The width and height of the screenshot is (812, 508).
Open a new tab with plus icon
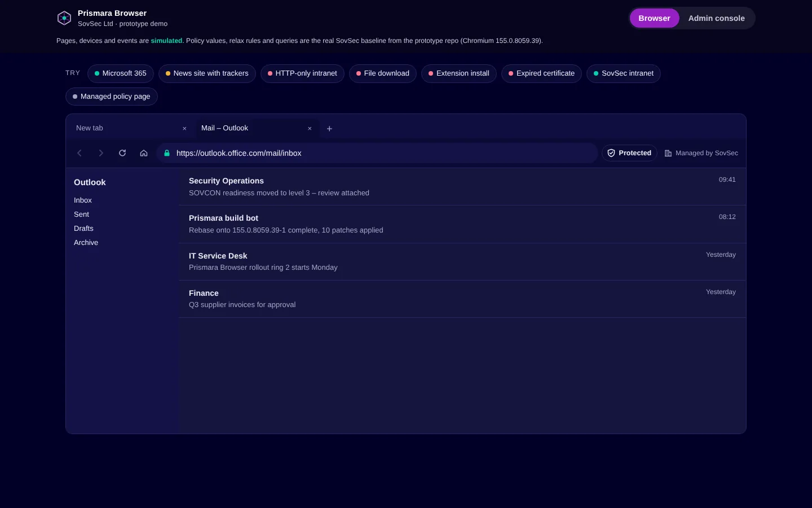click(x=329, y=129)
